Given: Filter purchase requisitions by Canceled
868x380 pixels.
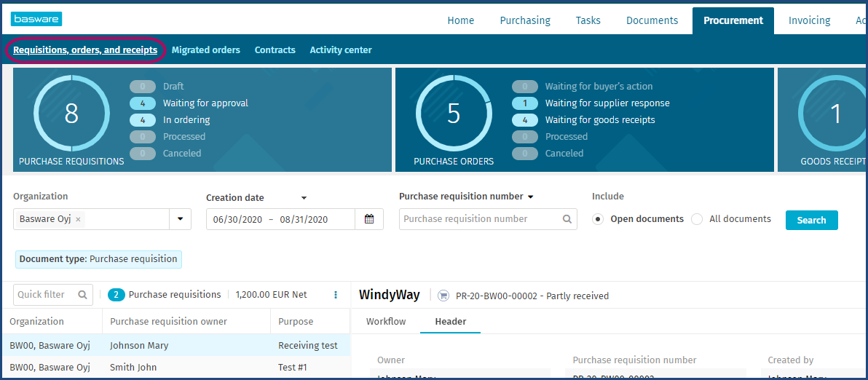Looking at the screenshot, I should [165, 153].
